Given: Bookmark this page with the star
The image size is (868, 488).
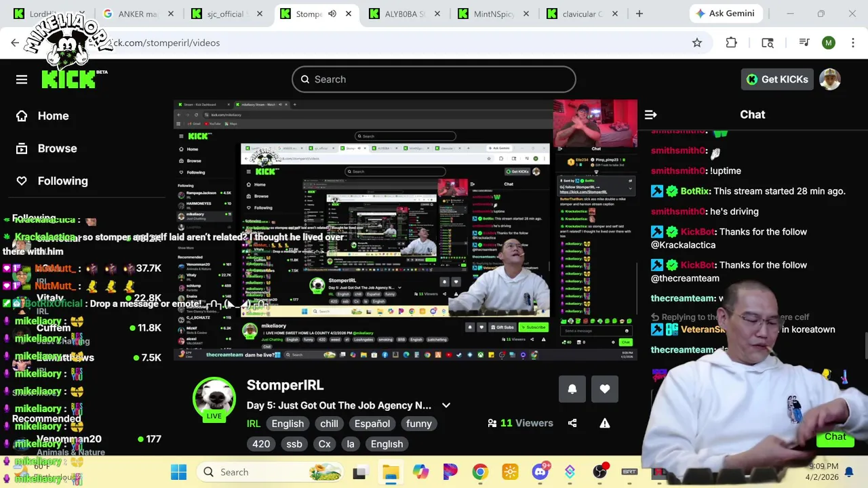Looking at the screenshot, I should click(x=697, y=43).
